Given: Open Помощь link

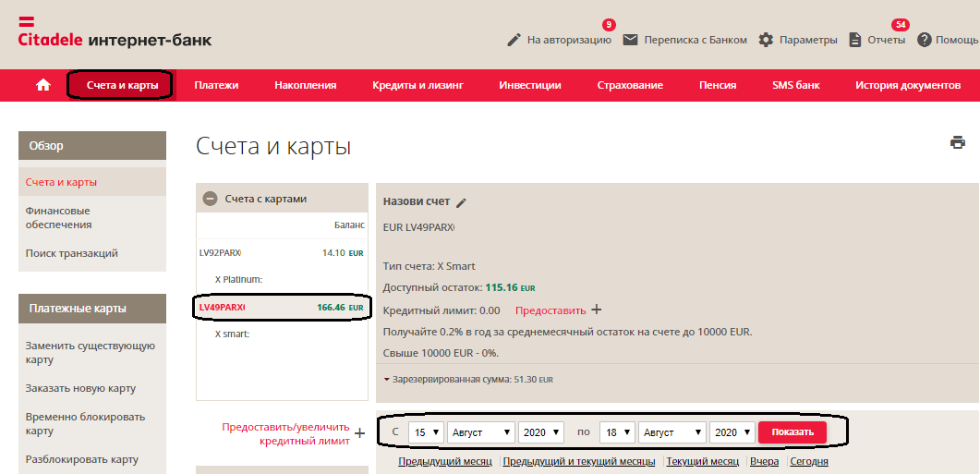Looking at the screenshot, I should click(957, 40).
